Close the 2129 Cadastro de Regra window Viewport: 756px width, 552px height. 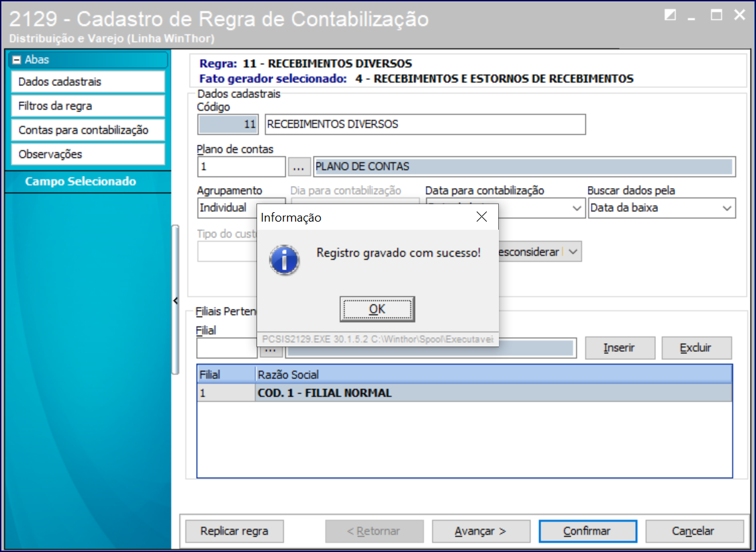(740, 15)
